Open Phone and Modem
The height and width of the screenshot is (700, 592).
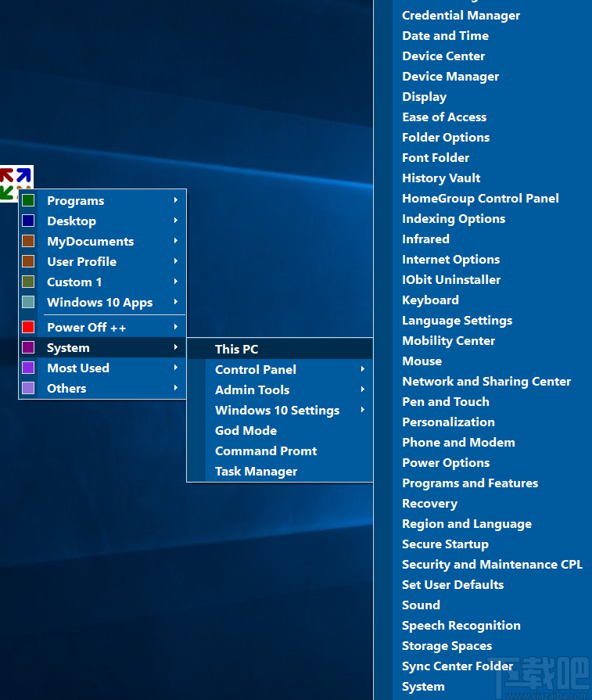click(458, 443)
